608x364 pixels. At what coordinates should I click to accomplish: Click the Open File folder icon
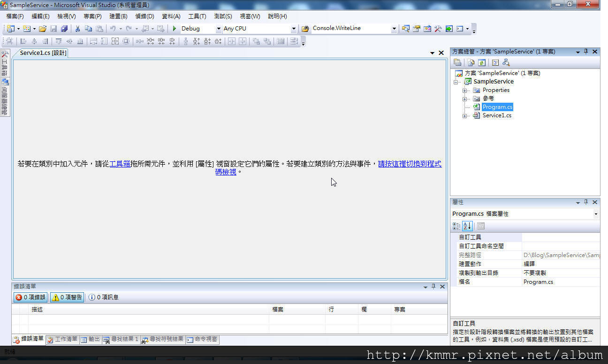(43, 29)
